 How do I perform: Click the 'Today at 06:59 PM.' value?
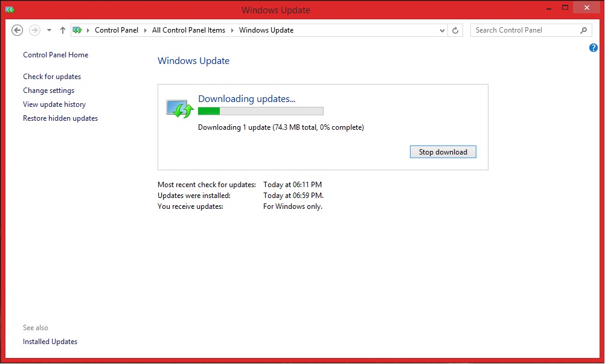click(293, 196)
